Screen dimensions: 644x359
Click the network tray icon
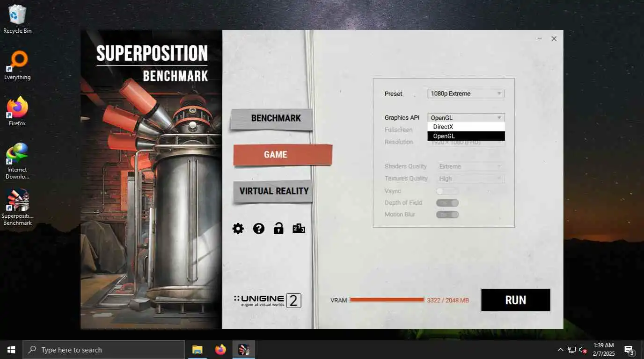[x=572, y=350]
